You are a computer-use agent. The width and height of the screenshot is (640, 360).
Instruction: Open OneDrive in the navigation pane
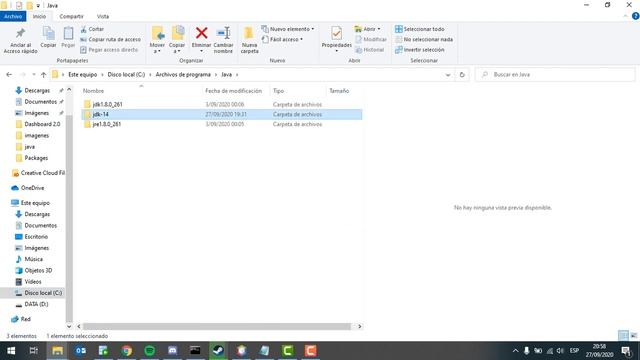(32, 188)
